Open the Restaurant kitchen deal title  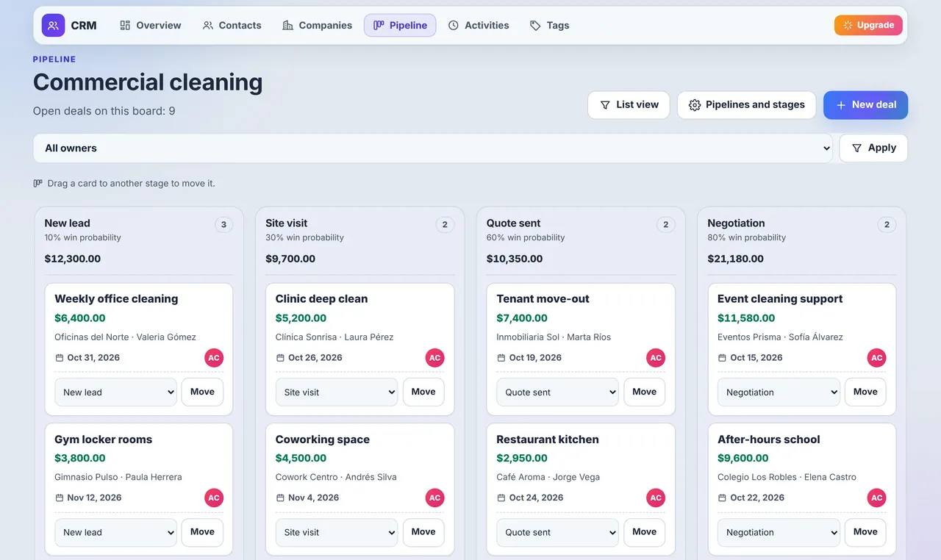point(548,439)
